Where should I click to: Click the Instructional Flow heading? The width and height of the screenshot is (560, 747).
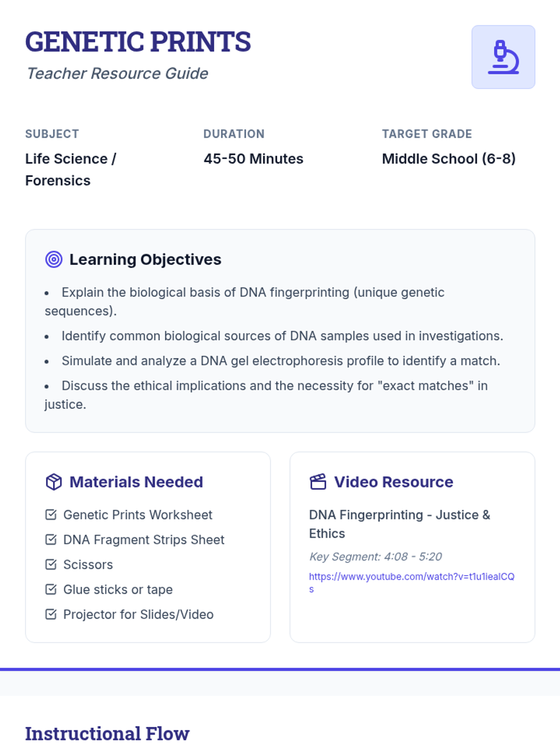tap(107, 733)
